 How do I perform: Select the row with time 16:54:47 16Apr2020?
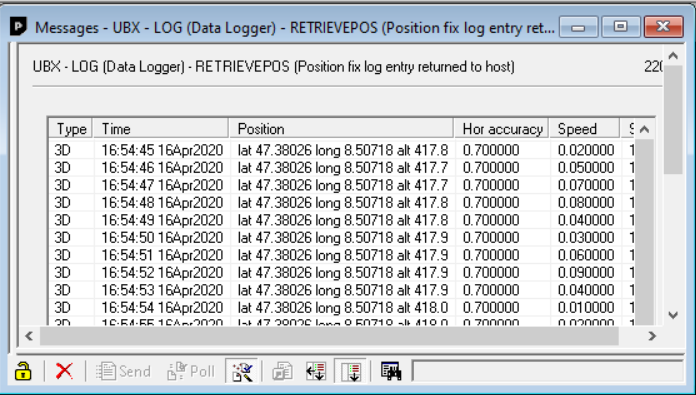pyautogui.click(x=342, y=185)
